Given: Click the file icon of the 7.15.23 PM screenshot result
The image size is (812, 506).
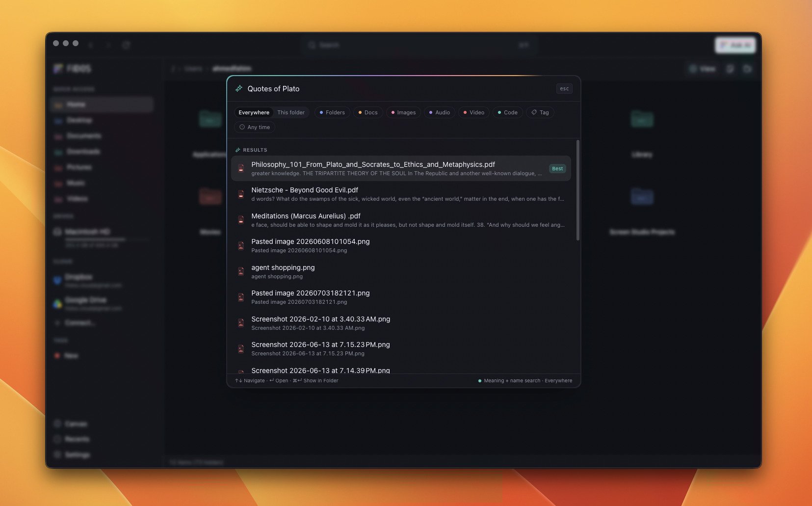Looking at the screenshot, I should click(241, 349).
